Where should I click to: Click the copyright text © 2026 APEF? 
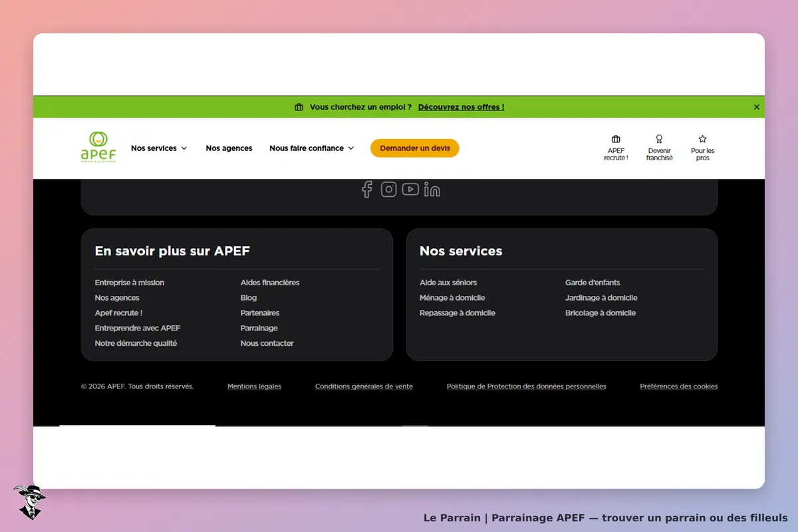pyautogui.click(x=138, y=386)
